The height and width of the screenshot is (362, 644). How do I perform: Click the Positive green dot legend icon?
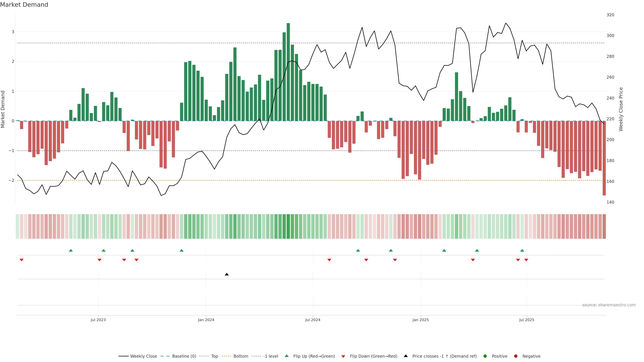485,356
